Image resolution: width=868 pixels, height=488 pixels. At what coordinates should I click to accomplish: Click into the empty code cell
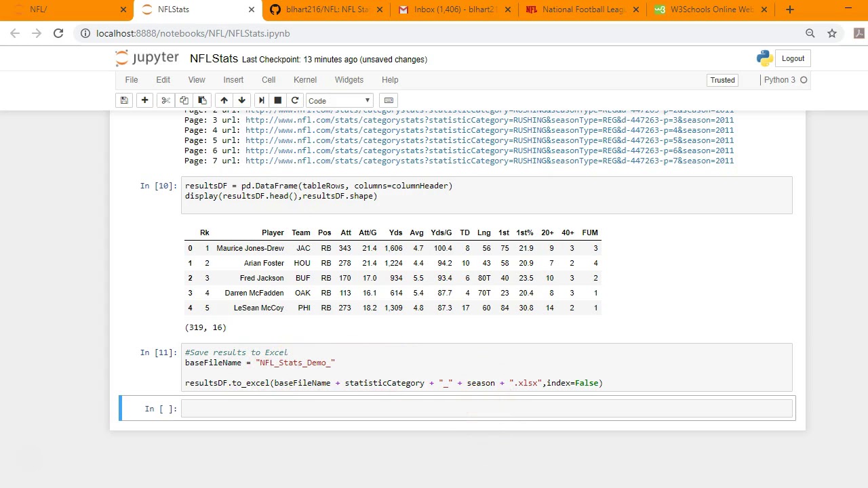(x=486, y=408)
